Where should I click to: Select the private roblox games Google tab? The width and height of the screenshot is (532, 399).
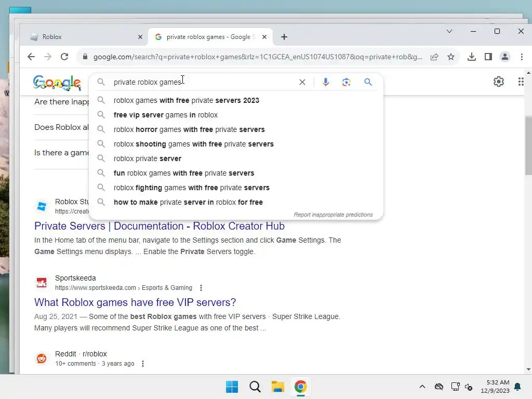pos(210,37)
